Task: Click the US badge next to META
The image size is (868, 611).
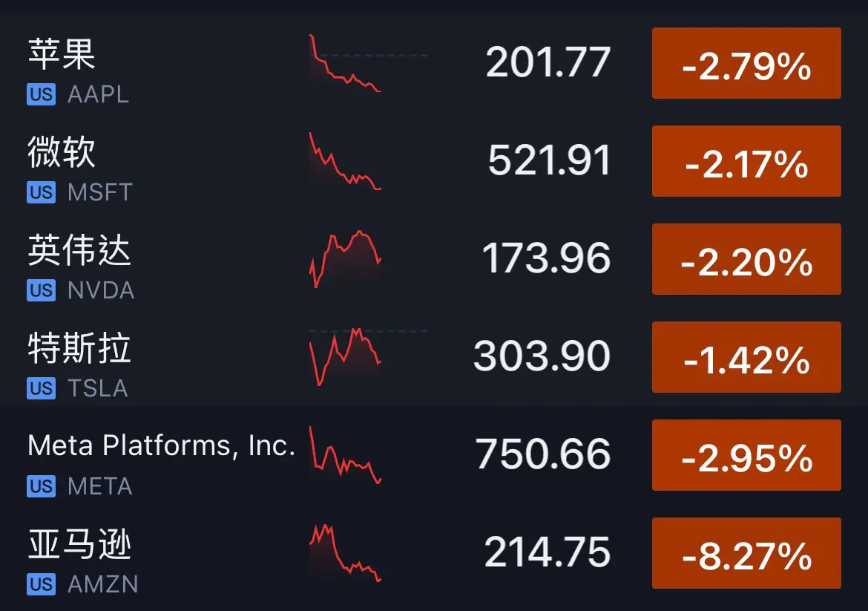Action: (41, 486)
